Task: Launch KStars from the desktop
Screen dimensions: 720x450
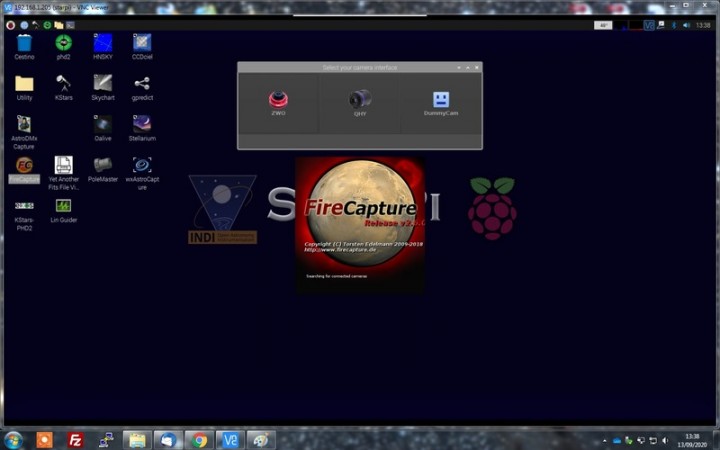Action: [x=63, y=84]
